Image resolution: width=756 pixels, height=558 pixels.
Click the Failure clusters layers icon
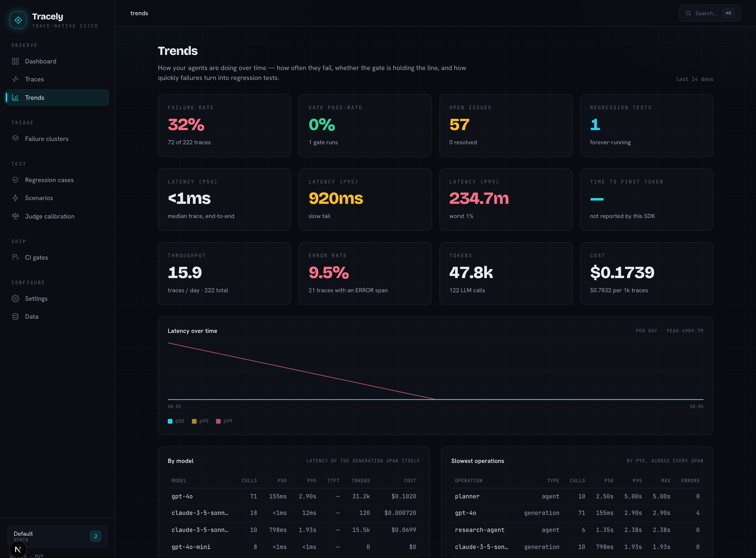15,138
